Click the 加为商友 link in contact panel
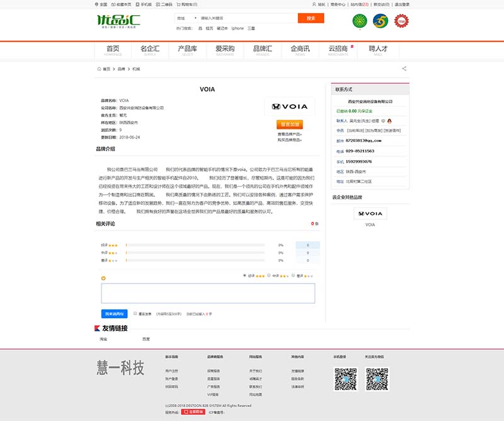 click(x=374, y=130)
